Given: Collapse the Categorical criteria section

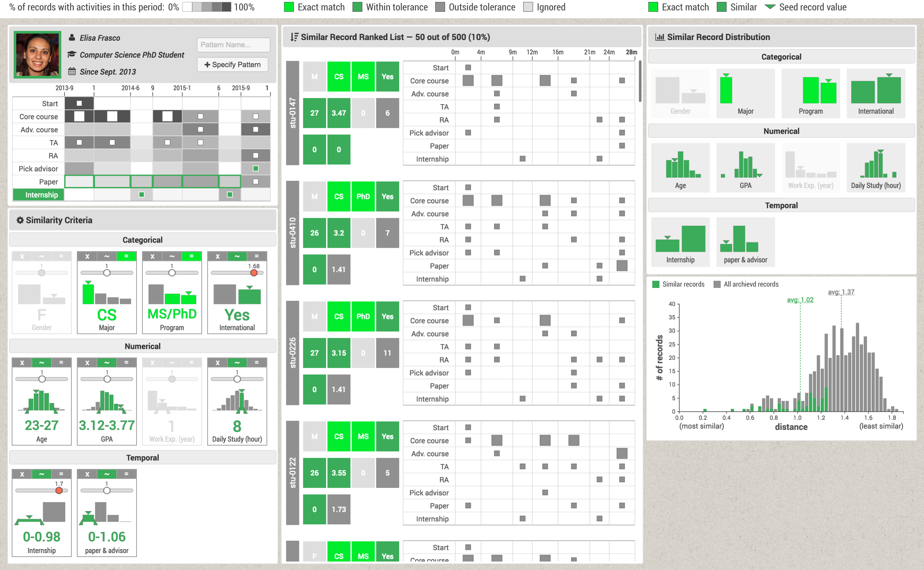Looking at the screenshot, I should (x=142, y=240).
